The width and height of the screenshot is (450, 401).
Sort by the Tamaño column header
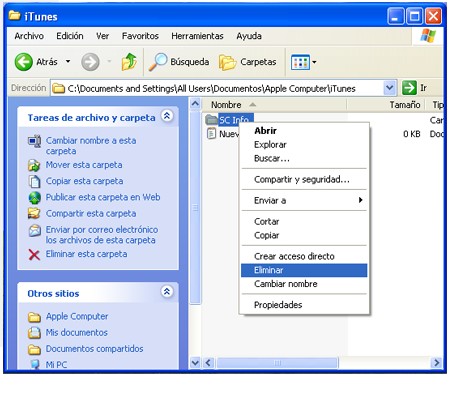[x=387, y=105]
